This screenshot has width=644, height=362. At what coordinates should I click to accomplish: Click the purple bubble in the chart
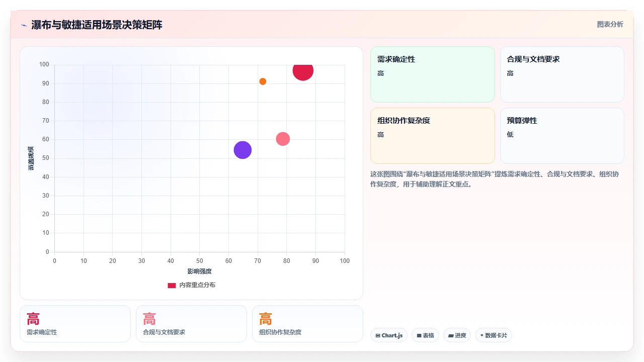point(243,150)
